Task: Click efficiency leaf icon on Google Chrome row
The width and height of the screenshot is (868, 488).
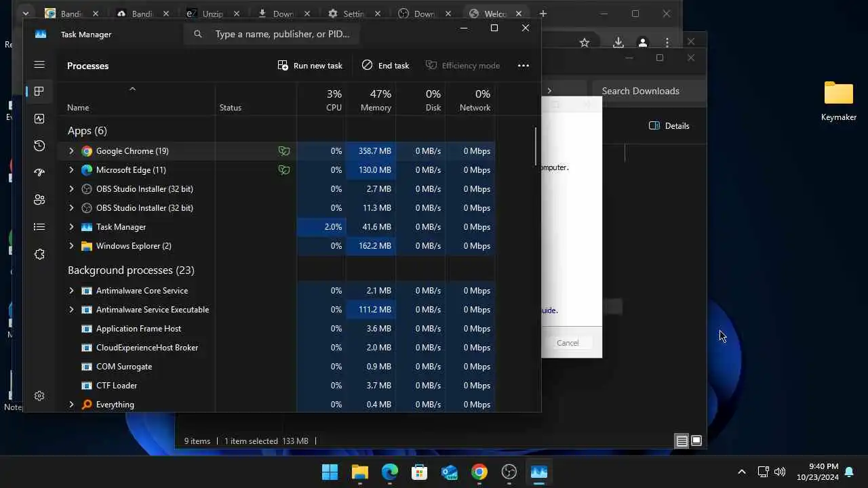Action: (284, 151)
